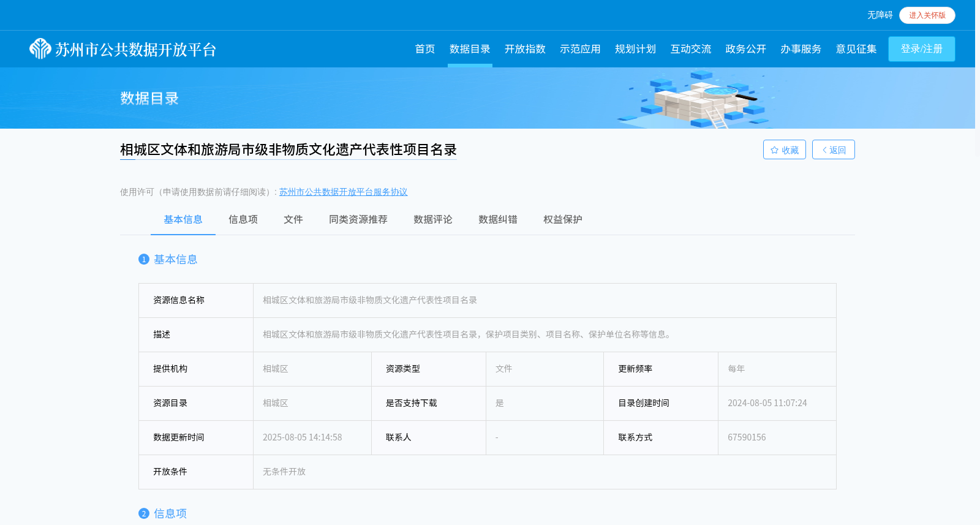Viewport: 980px width, 525px height.
Task: Click the 登录/注册 button
Action: click(921, 49)
